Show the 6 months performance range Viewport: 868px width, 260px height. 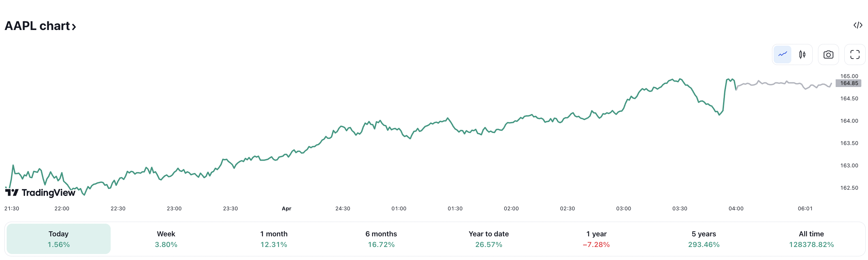(381, 239)
